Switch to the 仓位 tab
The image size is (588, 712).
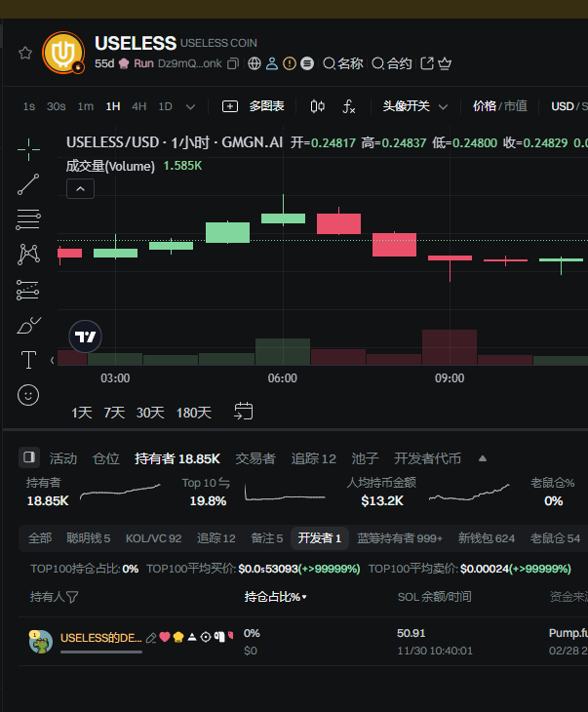pos(105,458)
